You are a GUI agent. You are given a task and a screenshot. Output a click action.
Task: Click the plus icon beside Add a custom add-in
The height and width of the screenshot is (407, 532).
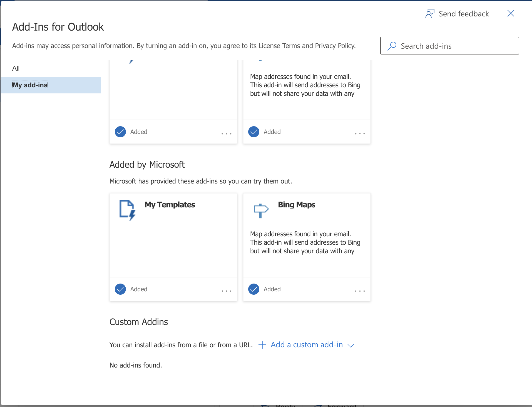point(262,345)
